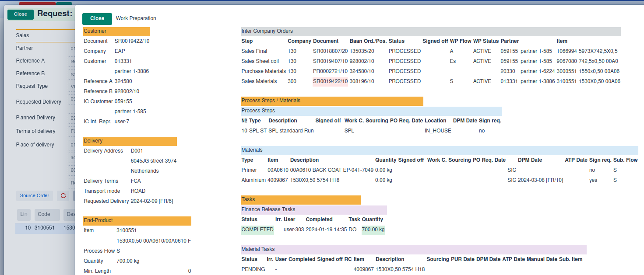The height and width of the screenshot is (275, 644).
Task: Click description 00A0610 BACK COAT EP-041-7049
Action: click(x=332, y=170)
